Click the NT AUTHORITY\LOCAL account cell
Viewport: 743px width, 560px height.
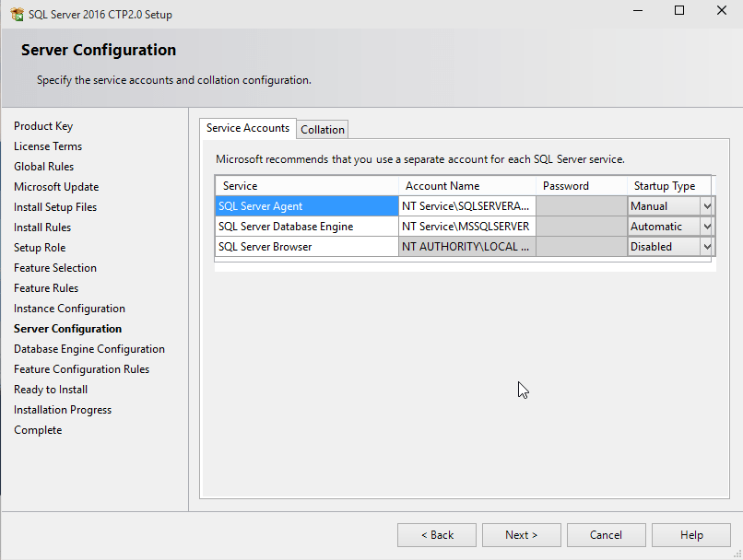pyautogui.click(x=467, y=247)
